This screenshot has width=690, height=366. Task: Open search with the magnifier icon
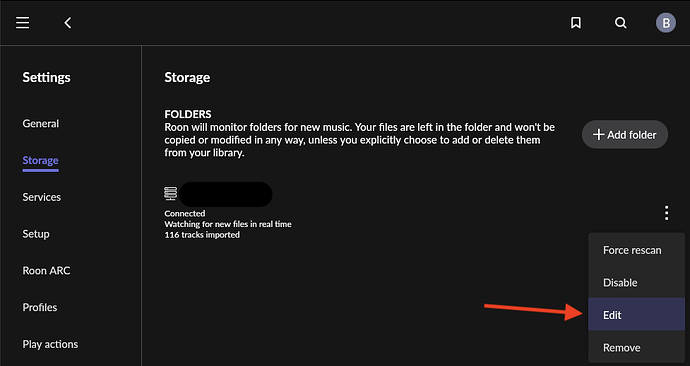pyautogui.click(x=620, y=23)
